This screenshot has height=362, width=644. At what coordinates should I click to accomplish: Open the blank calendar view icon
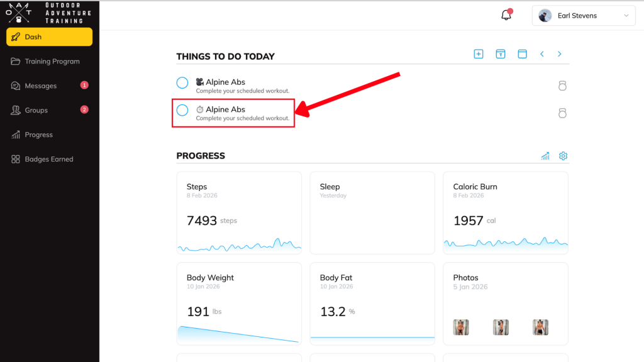[x=522, y=54]
